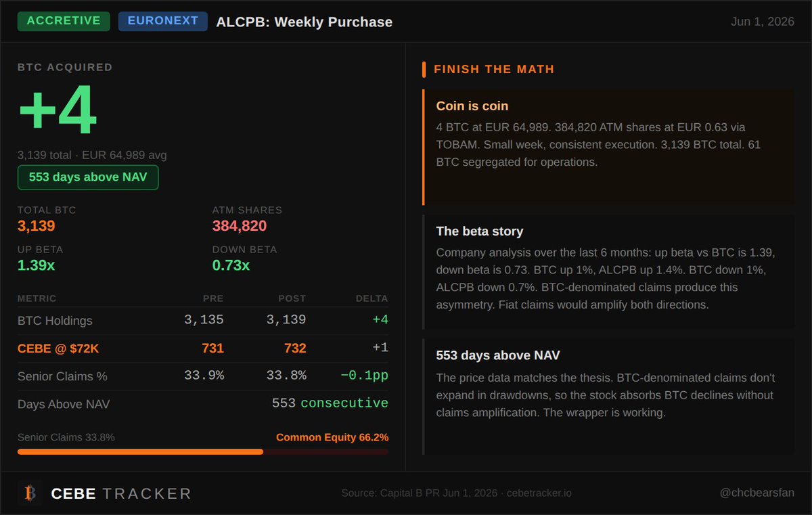Click the BTC ACQUIRED label
Screen dimensions: 812x515
pos(65,67)
